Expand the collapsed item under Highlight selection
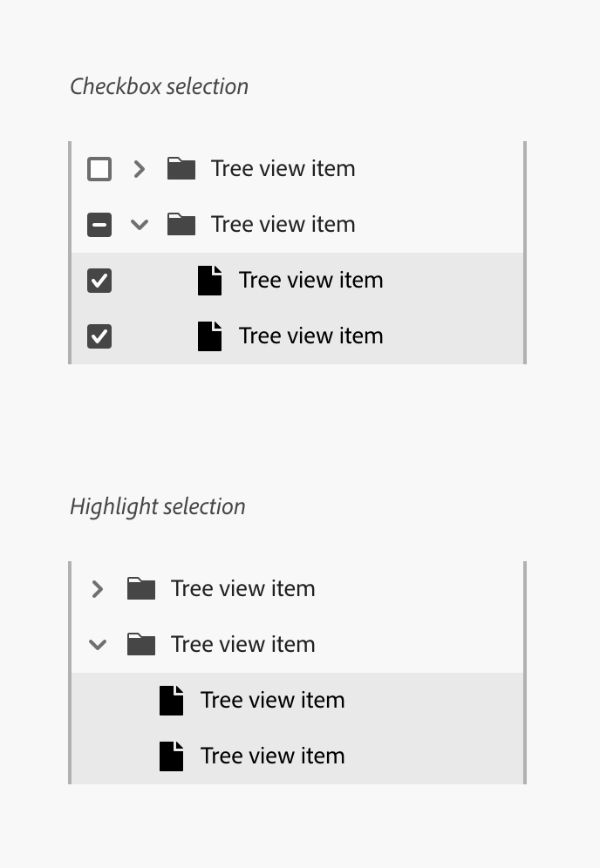 coord(97,588)
